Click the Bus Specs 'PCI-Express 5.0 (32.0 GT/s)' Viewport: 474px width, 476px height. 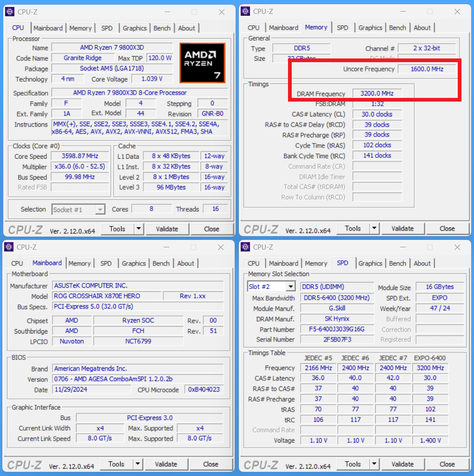click(138, 307)
